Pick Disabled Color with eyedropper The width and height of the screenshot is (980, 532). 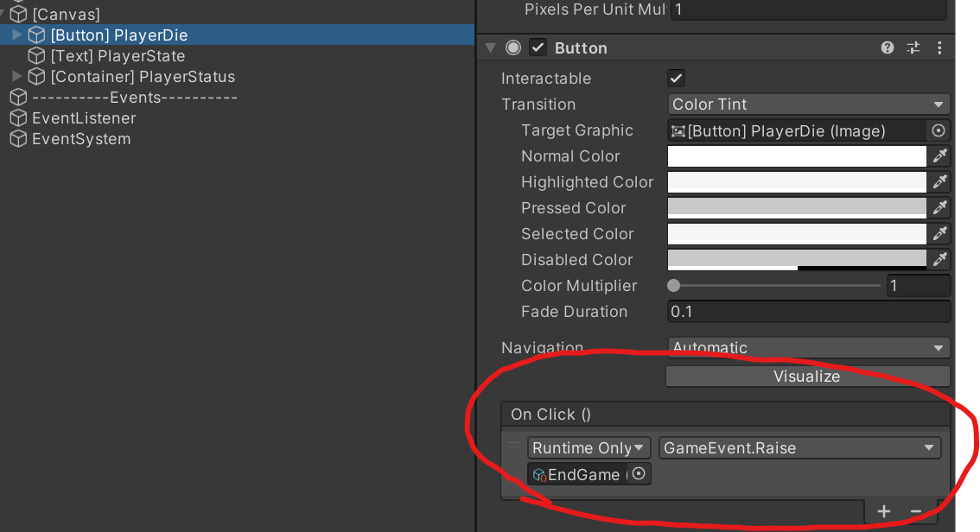point(940,260)
